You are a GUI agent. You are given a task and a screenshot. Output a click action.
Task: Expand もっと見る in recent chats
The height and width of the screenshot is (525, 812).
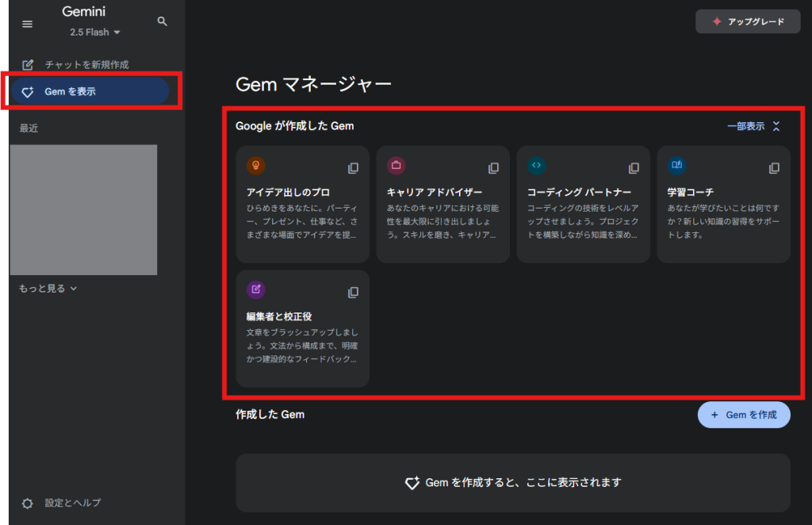click(x=48, y=289)
